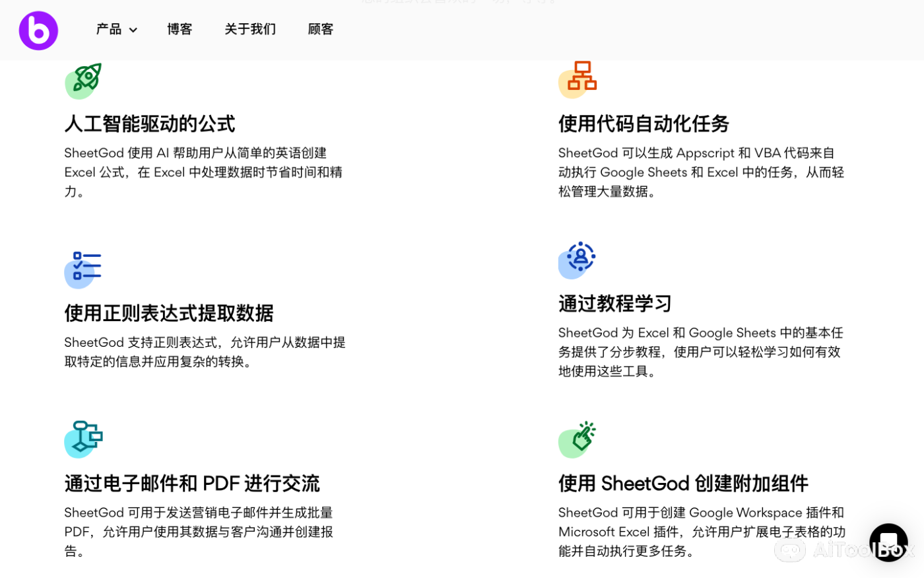924x578 pixels.
Task: Select 关于我们 in the navigation bar
Action: point(249,29)
